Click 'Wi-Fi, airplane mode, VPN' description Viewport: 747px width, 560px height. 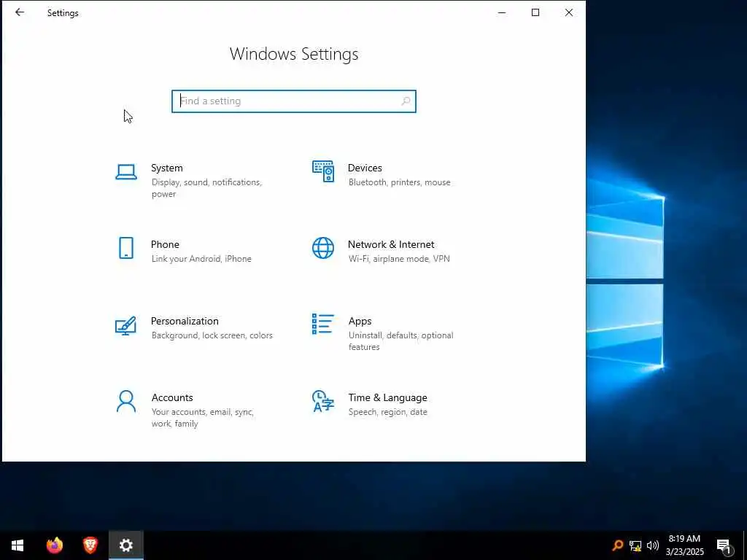tap(399, 259)
